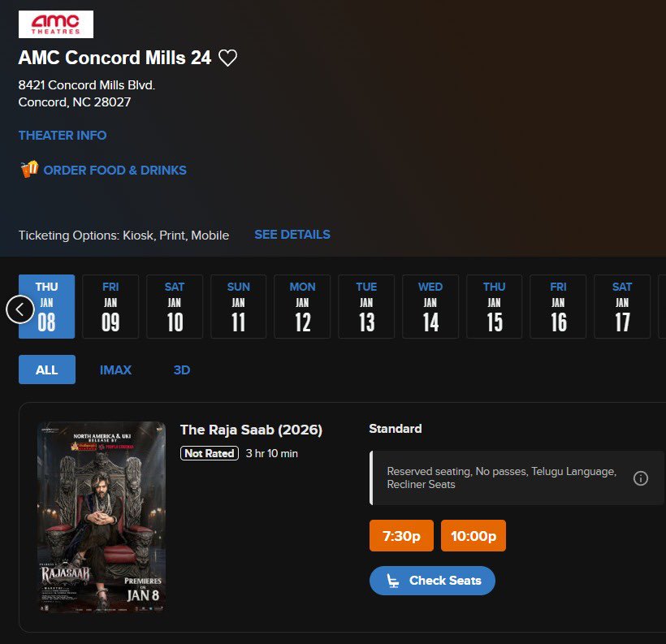Open The Raja Saab movie poster
This screenshot has height=644, width=666.
tap(102, 516)
